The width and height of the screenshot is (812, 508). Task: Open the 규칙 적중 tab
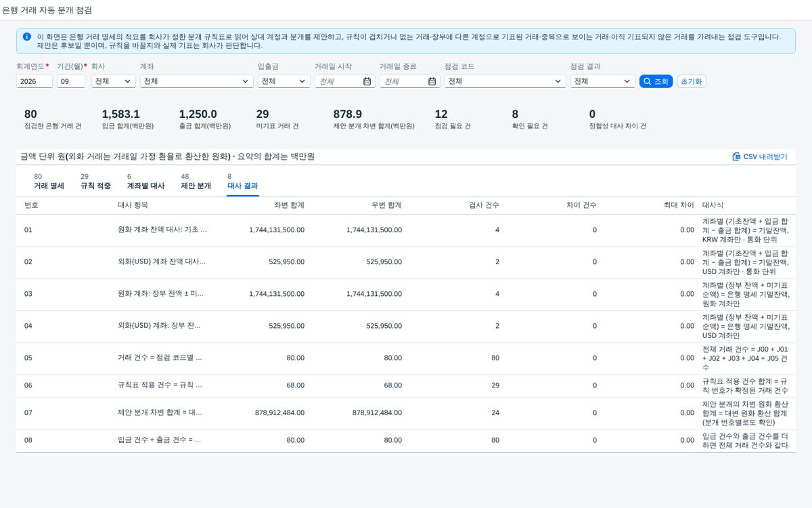(95, 182)
